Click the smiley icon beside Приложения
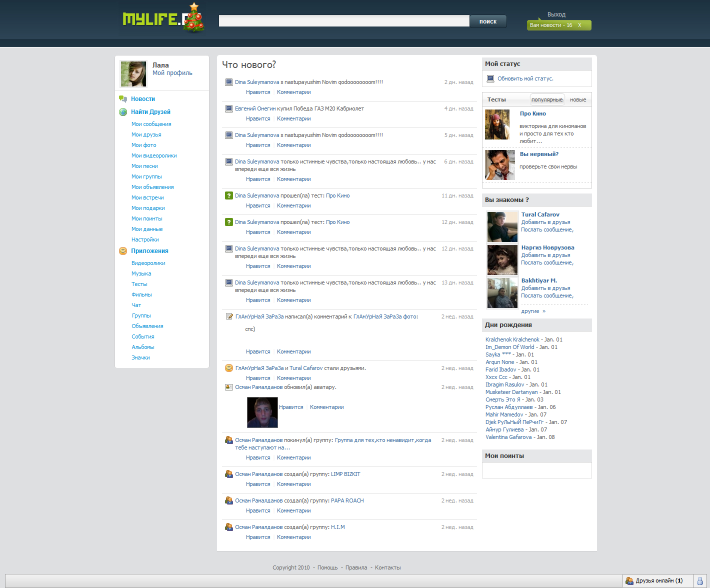 tap(123, 251)
